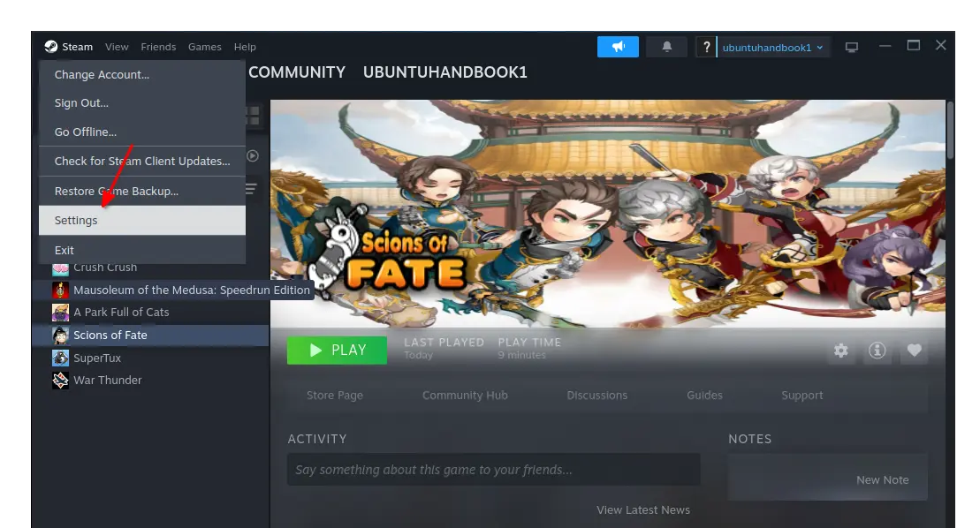
Task: Open the Discussions link
Action: pos(596,395)
